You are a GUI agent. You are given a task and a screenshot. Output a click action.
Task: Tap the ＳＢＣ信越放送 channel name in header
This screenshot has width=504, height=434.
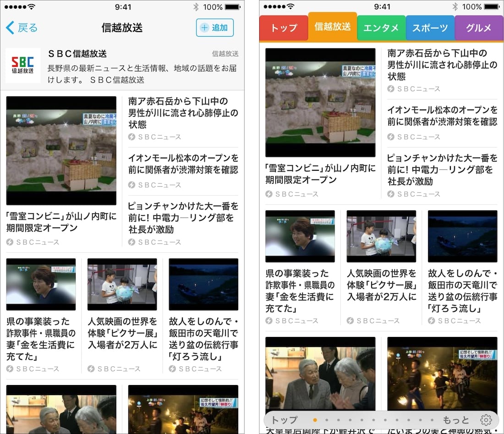coord(77,54)
